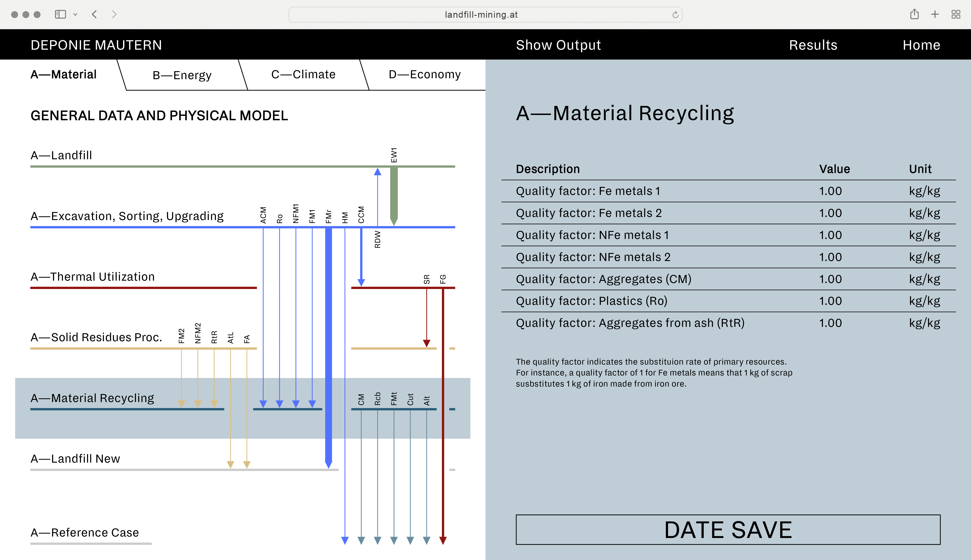Image resolution: width=971 pixels, height=560 pixels.
Task: Click the Cut flow label
Action: point(410,399)
